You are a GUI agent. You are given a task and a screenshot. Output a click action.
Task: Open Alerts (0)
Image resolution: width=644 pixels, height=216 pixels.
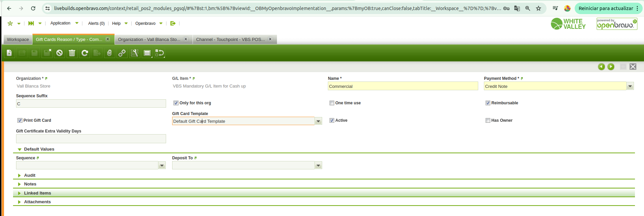click(96, 23)
